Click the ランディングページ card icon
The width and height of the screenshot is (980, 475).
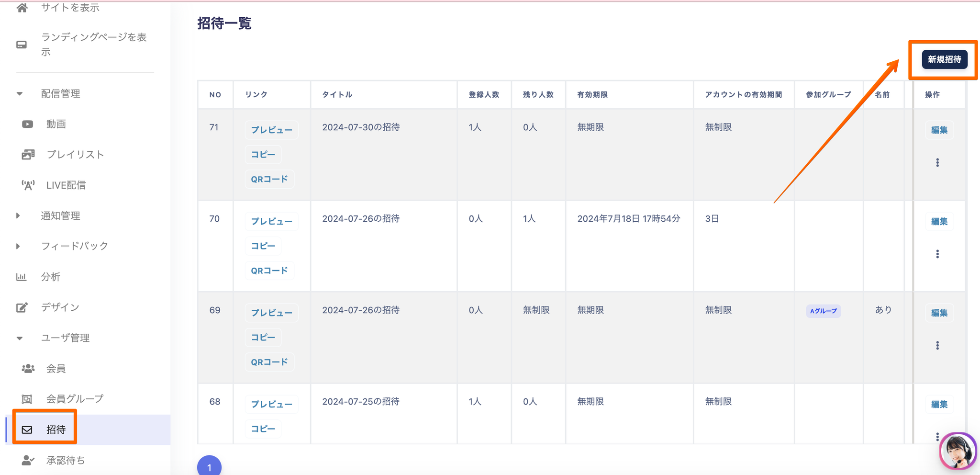(x=22, y=45)
